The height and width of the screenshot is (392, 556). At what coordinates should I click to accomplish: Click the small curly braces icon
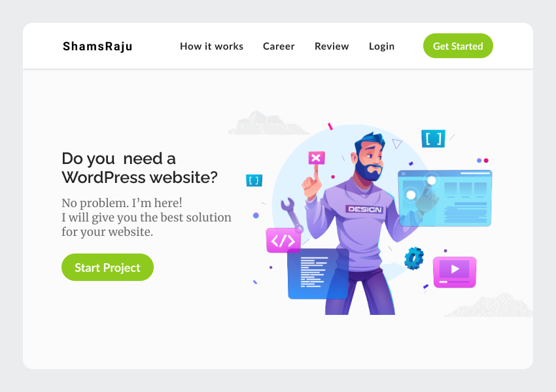tap(254, 180)
